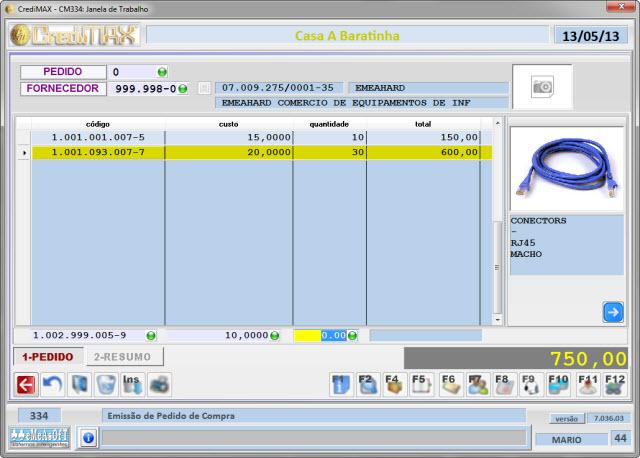Click the blue info icon in status bar

click(x=88, y=437)
